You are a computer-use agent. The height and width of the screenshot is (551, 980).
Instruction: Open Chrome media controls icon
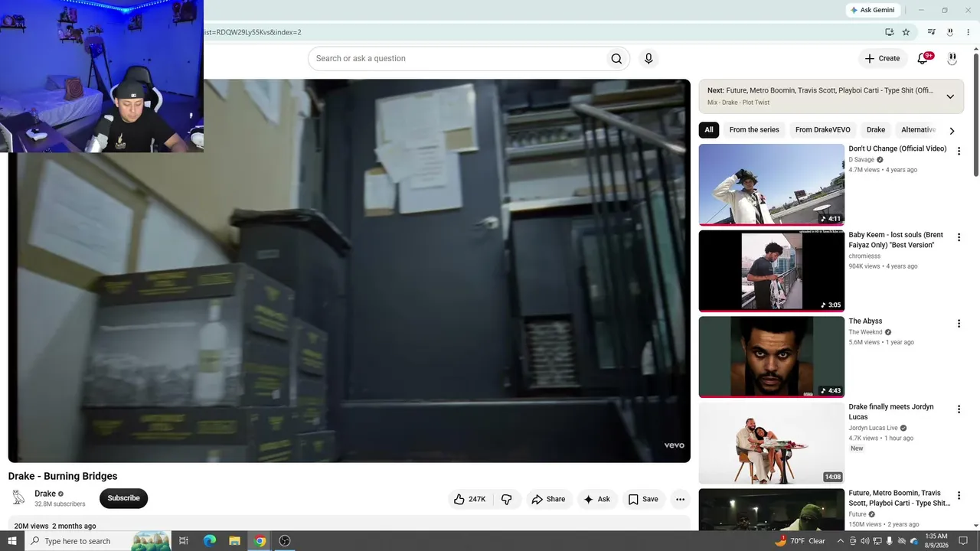point(931,32)
